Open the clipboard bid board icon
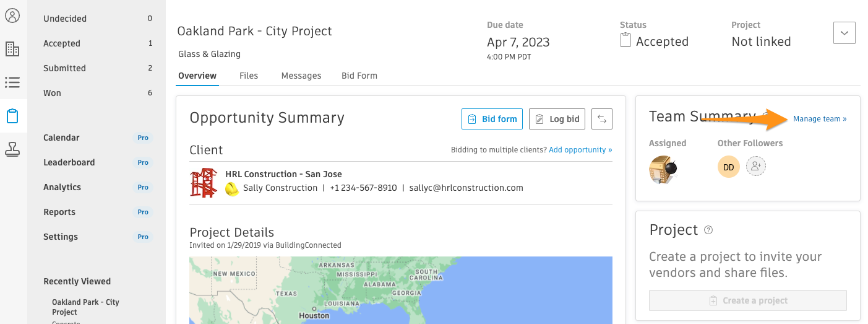 [12, 116]
